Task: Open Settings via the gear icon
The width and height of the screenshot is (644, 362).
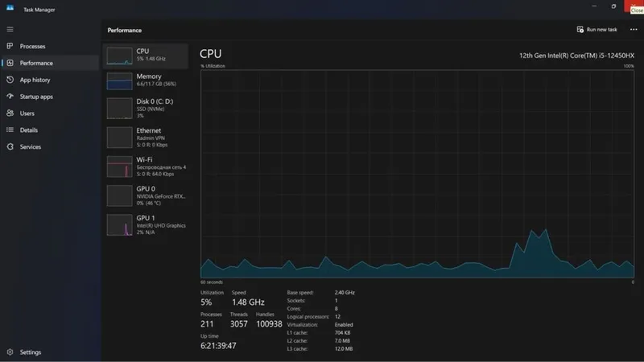Action: coord(10,352)
